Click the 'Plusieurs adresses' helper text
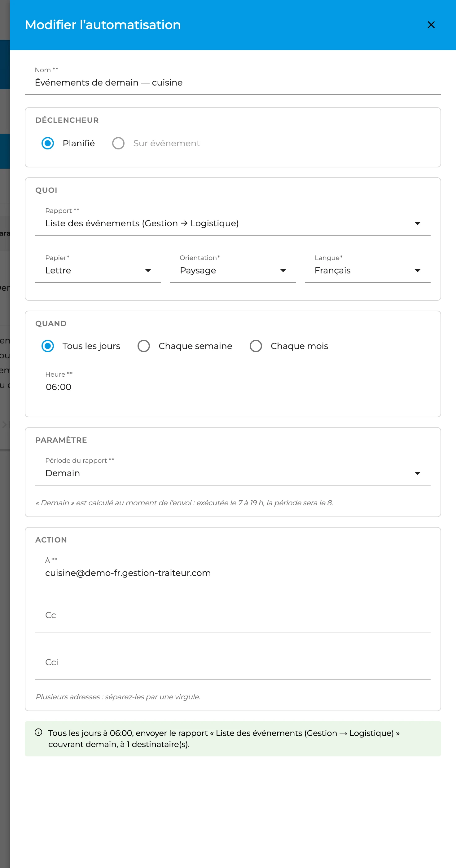This screenshot has width=456, height=868. tap(118, 697)
